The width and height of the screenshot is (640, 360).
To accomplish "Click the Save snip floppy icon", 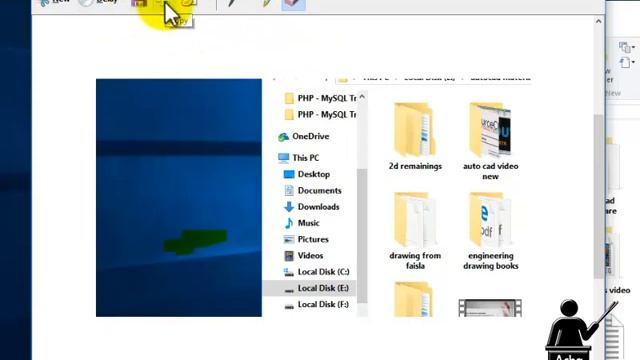I will (x=139, y=2).
